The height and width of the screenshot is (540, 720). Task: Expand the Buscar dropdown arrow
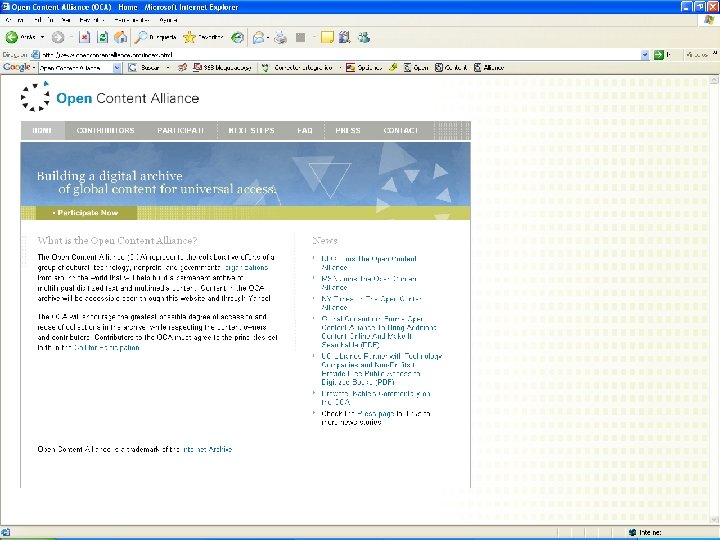pos(168,68)
